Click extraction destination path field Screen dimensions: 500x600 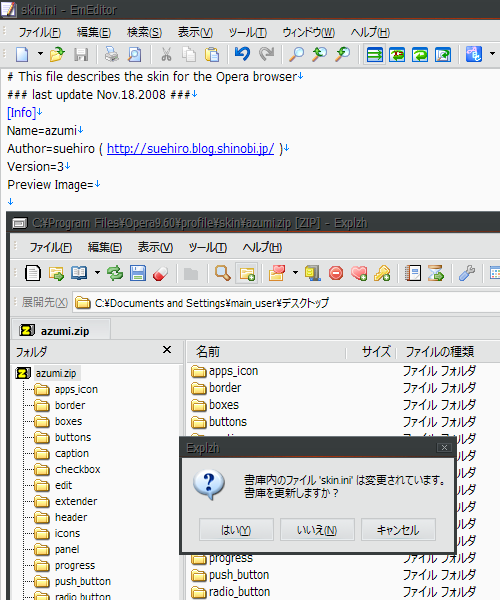tap(286, 303)
